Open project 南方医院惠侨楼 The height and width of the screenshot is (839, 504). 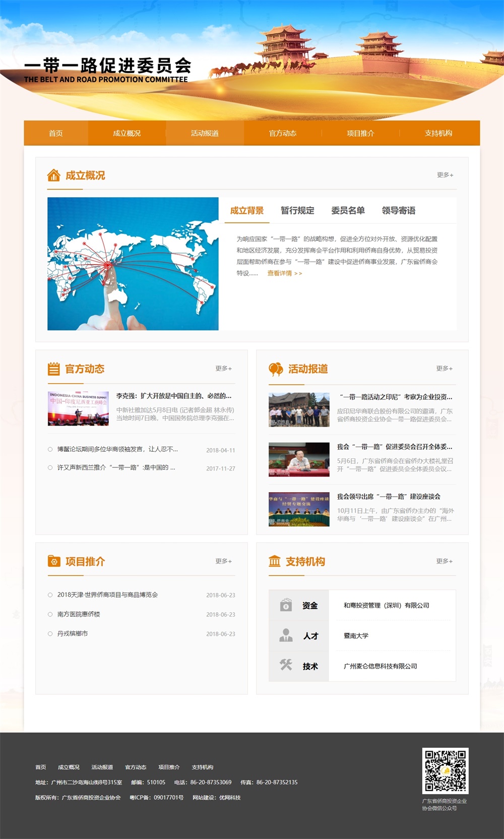(x=79, y=614)
